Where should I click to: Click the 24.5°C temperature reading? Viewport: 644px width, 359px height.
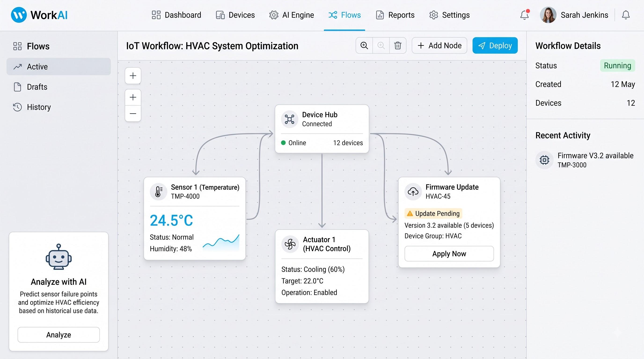click(x=172, y=220)
